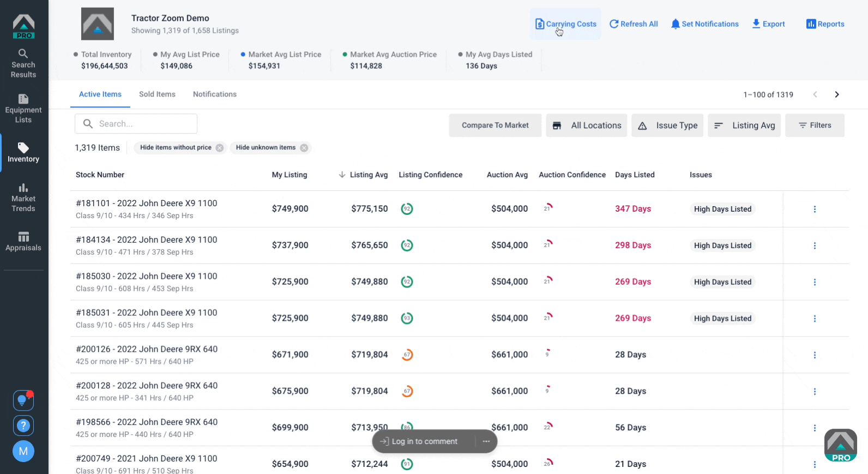Viewport: 868px width, 474px height.
Task: Open Market Trends in the sidebar
Action: point(23,197)
